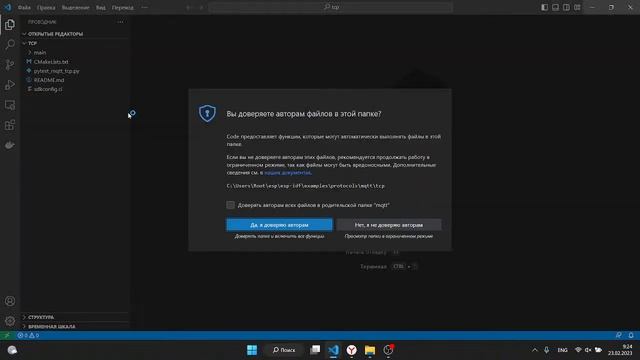Click microphone icon in system tray
This screenshot has width=640, height=360.
(x=547, y=350)
